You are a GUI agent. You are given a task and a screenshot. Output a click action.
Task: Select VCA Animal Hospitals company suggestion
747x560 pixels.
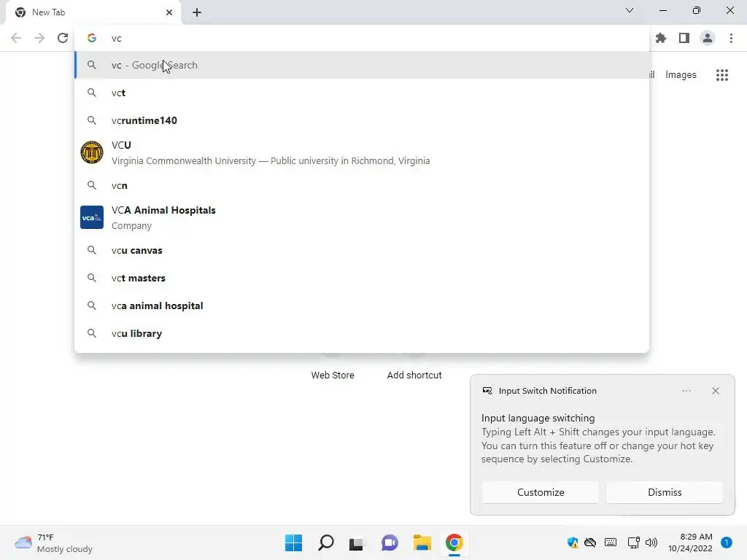[x=362, y=217]
